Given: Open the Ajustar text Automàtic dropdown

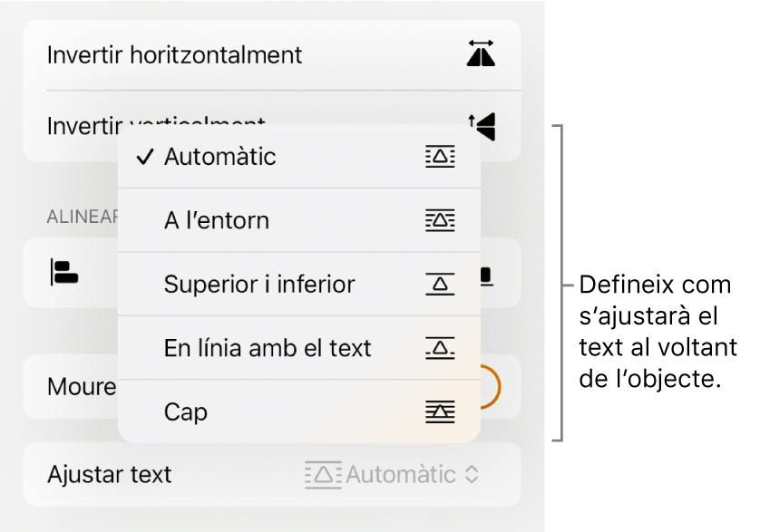Looking at the screenshot, I should pos(392,474).
